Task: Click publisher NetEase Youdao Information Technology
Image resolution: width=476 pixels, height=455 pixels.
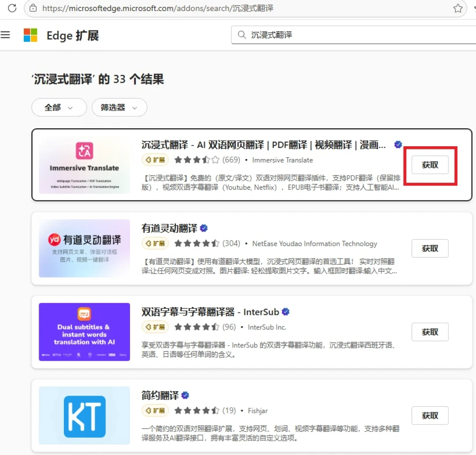Action: [x=315, y=244]
